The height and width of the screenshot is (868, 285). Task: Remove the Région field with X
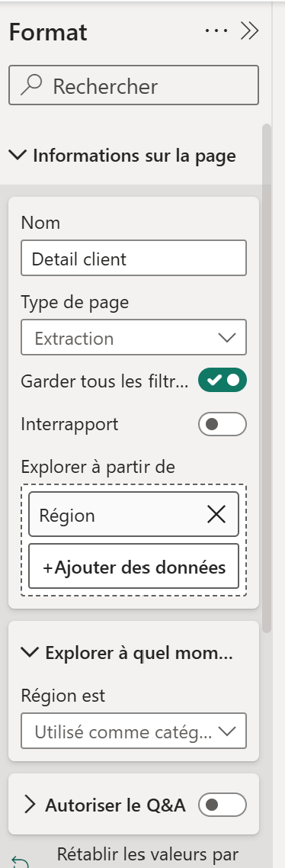pyautogui.click(x=216, y=515)
